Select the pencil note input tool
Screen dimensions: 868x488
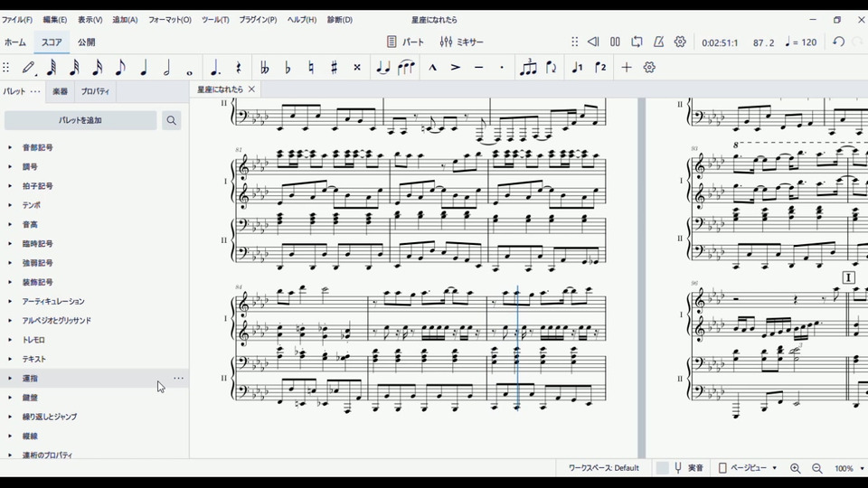[28, 68]
